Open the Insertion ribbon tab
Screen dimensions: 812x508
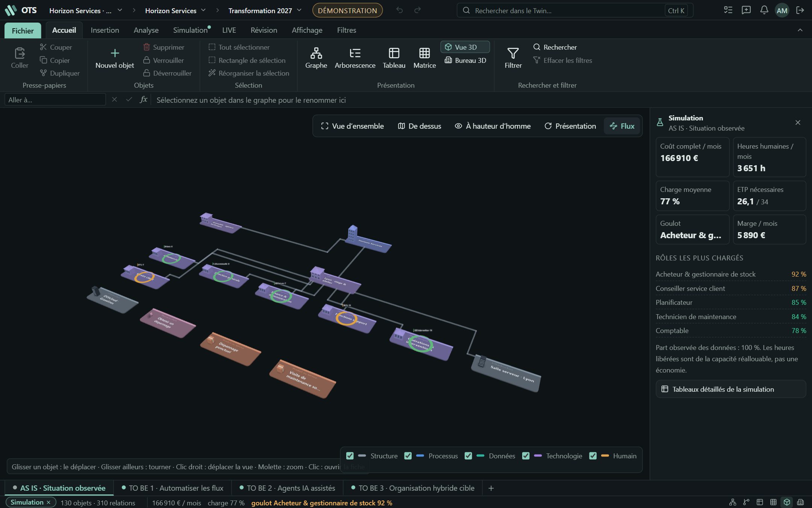coord(105,30)
